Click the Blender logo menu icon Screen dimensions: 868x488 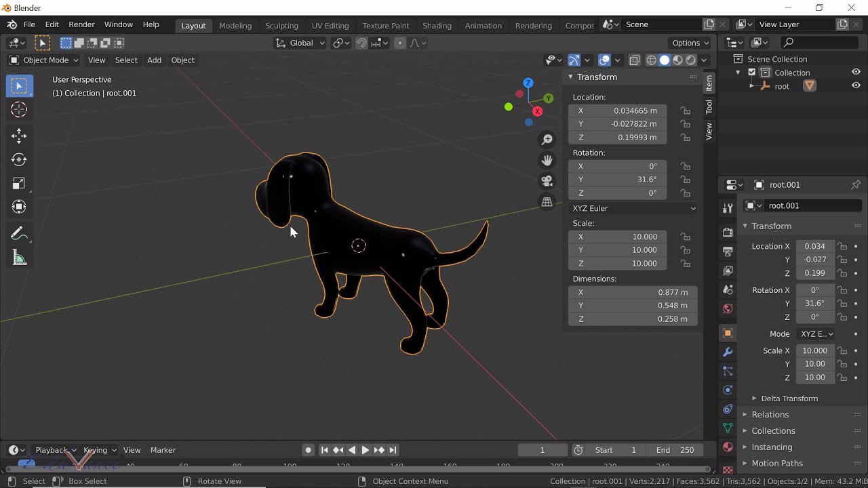coord(12,24)
